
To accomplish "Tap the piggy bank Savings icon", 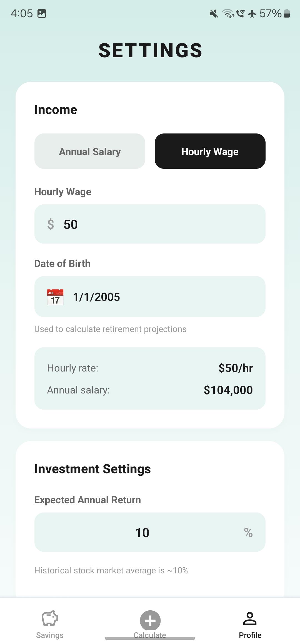I will coord(50,618).
